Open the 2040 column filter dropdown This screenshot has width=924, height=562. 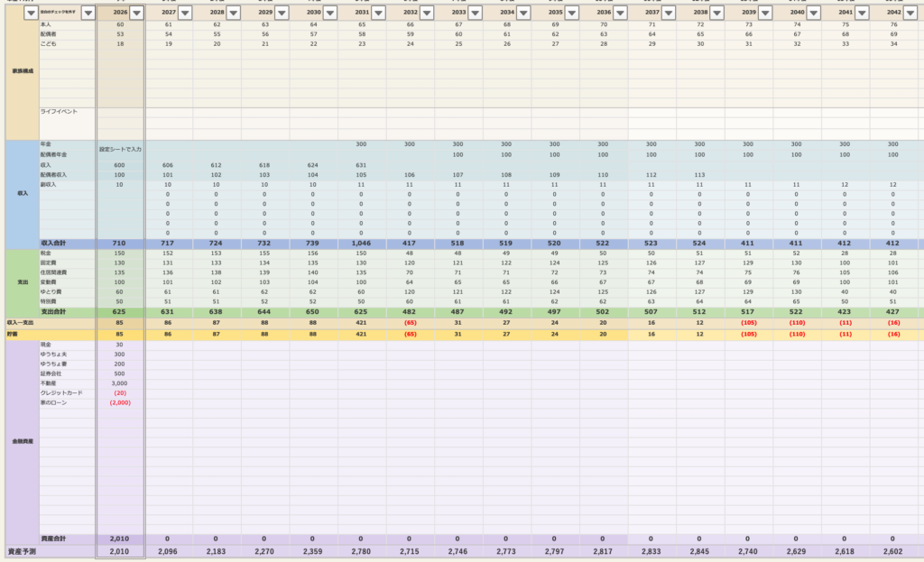coord(813,13)
